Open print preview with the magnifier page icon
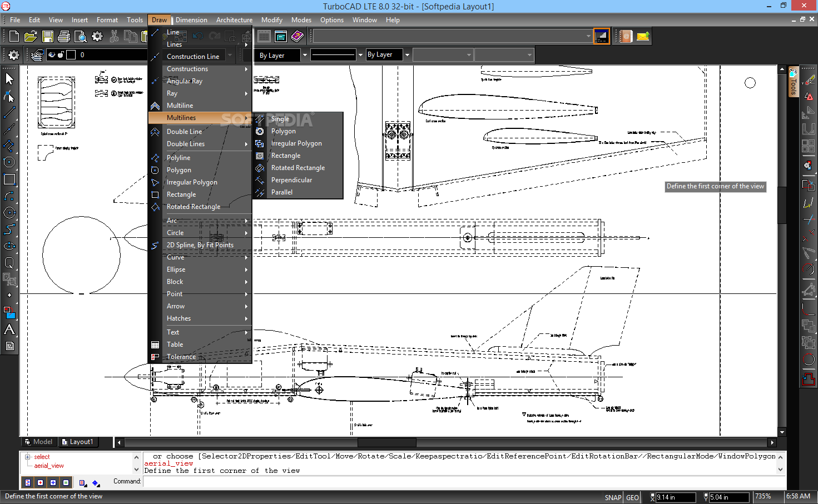 click(81, 37)
